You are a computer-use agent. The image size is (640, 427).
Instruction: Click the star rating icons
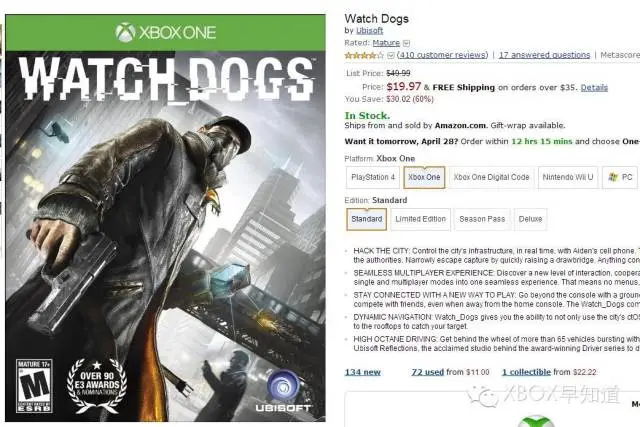[x=364, y=55]
